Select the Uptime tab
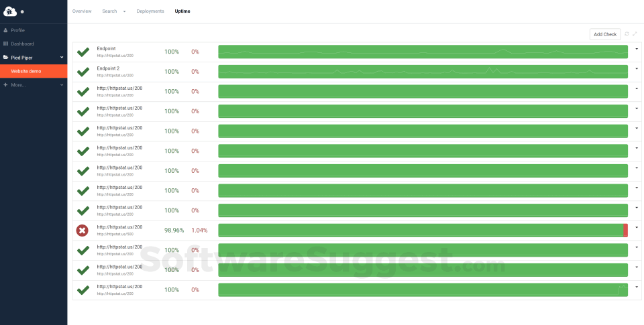 pyautogui.click(x=182, y=11)
